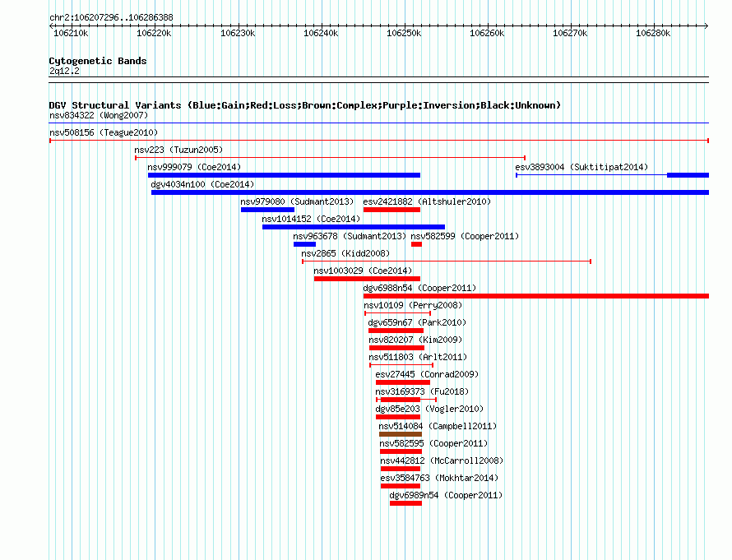Open the nsv820207 (Kim2009) label
732x560 pixels.
point(415,340)
